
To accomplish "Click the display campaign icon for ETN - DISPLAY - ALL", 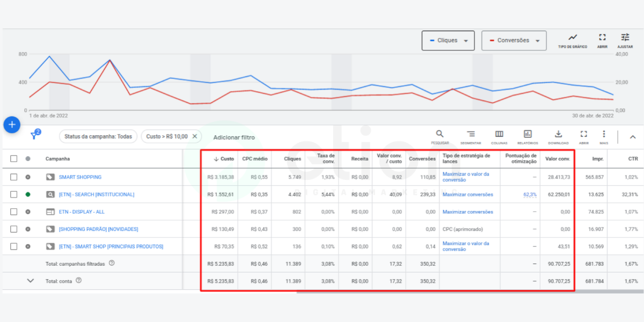I will coord(50,212).
